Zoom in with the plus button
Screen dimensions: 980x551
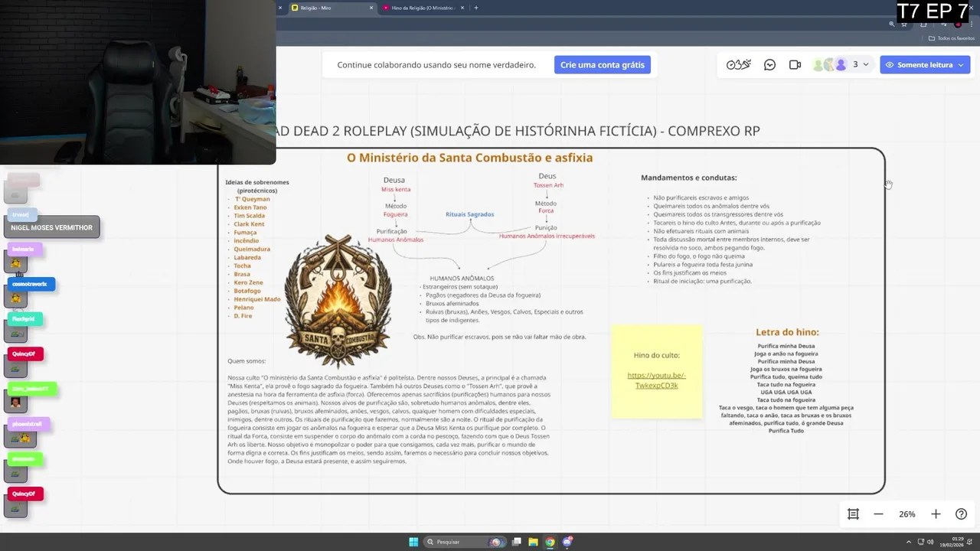pos(936,514)
